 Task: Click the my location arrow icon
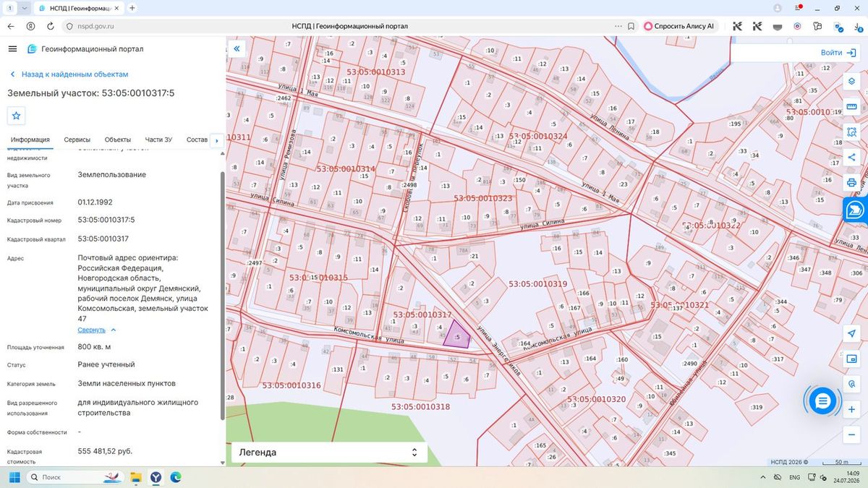click(852, 333)
